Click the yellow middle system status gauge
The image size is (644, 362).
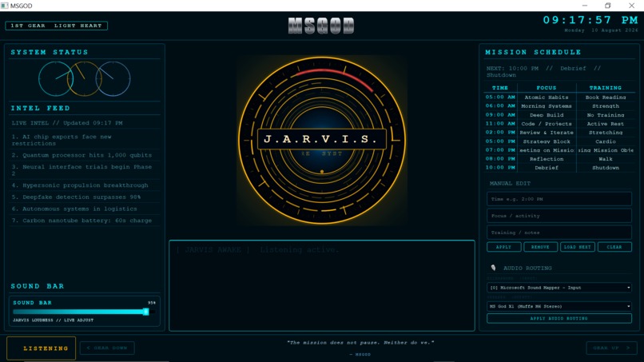[x=84, y=78]
